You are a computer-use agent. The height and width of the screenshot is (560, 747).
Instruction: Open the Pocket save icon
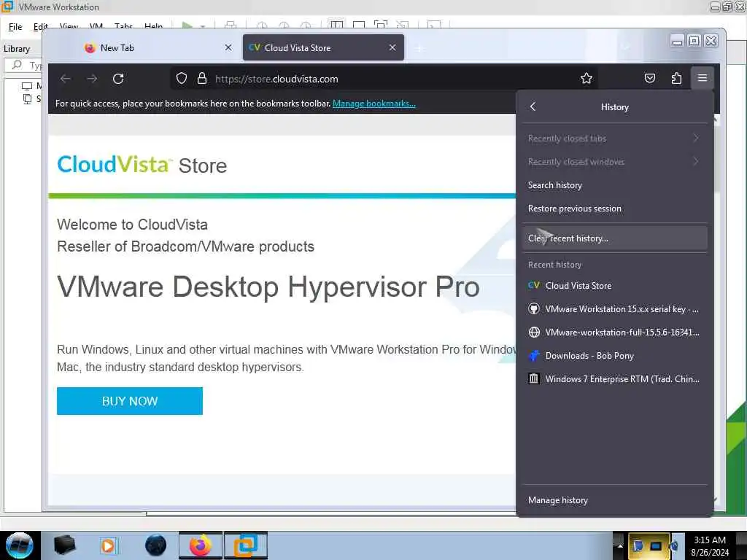point(650,79)
